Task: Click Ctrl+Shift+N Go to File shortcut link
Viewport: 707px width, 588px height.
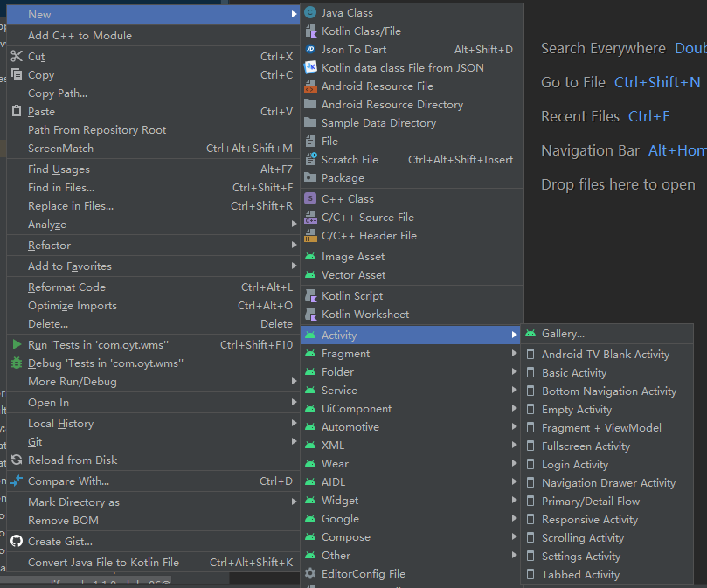Action: (657, 82)
